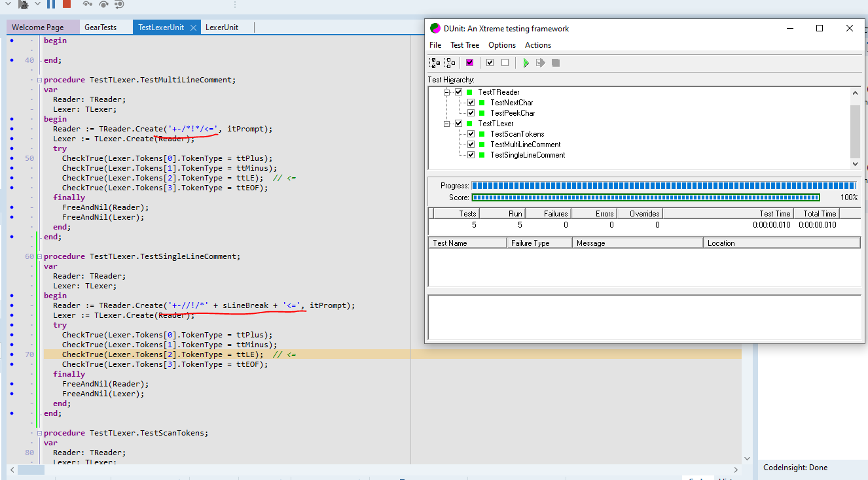868x480 pixels.
Task: Disable the TestSingleLineComment test checkbox
Action: pyautogui.click(x=471, y=155)
